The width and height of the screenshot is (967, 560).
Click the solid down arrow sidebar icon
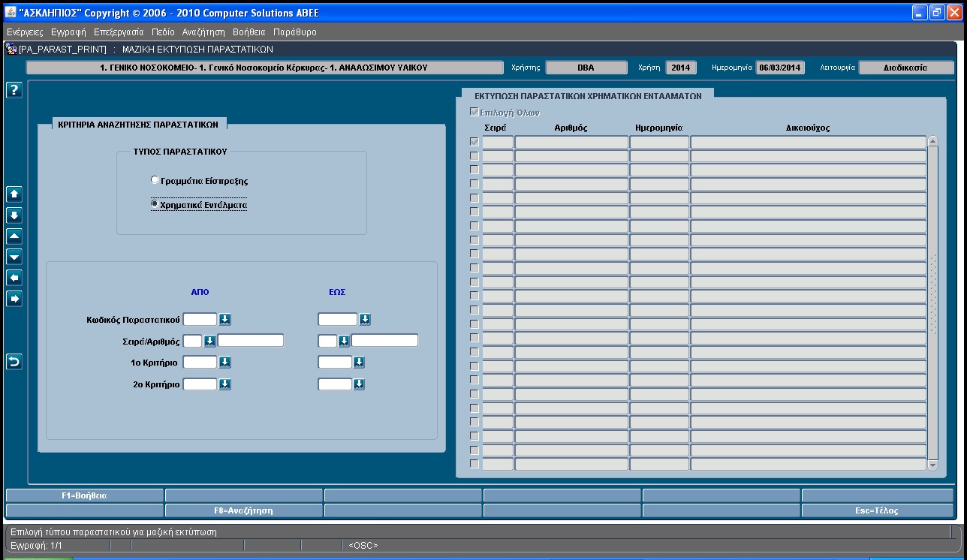[14, 215]
